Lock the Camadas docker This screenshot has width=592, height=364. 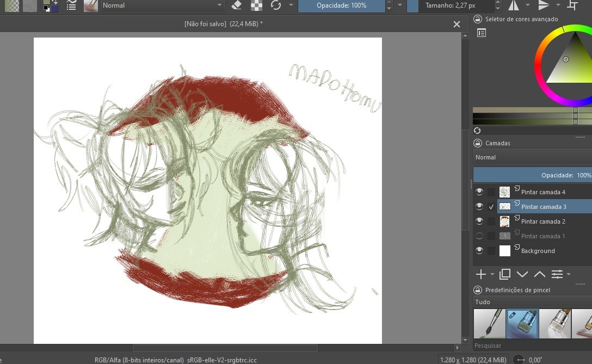478,143
